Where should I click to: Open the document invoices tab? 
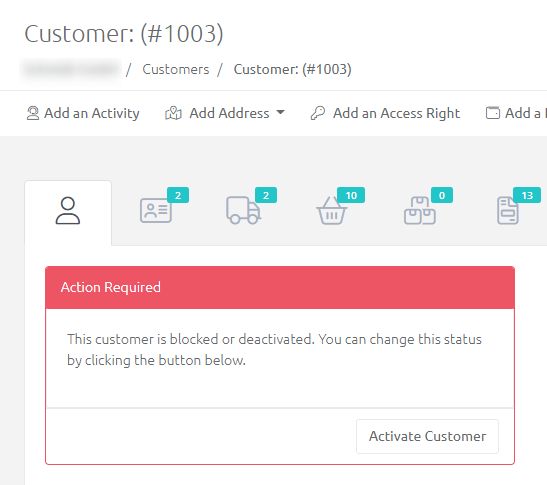tap(508, 210)
